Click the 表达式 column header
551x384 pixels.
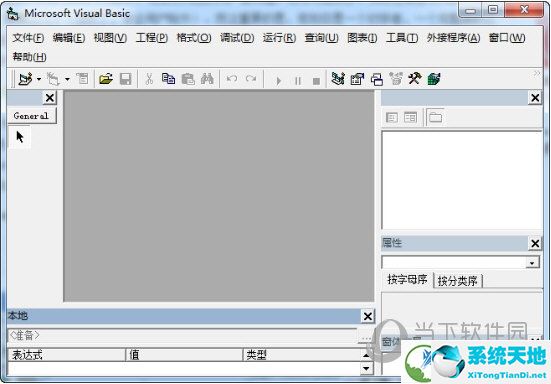(66, 355)
